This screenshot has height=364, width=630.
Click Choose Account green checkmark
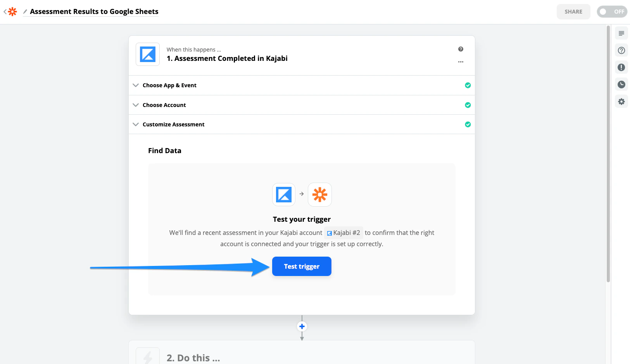point(468,105)
